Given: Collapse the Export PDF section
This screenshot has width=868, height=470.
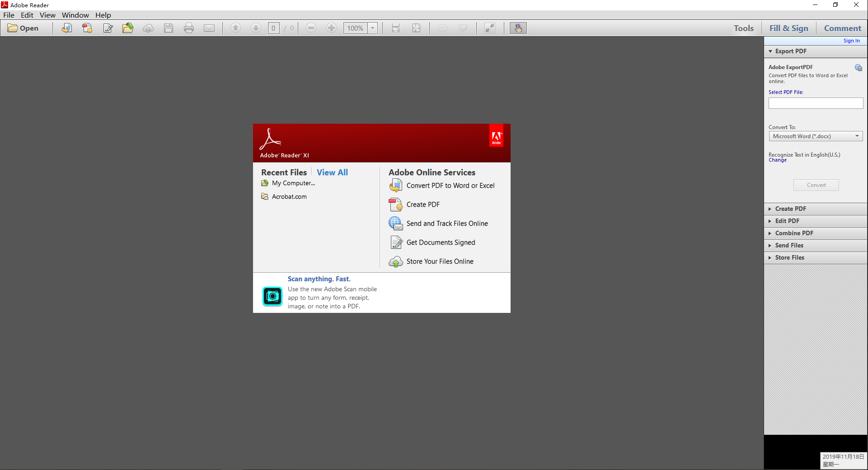Looking at the screenshot, I should [816, 51].
